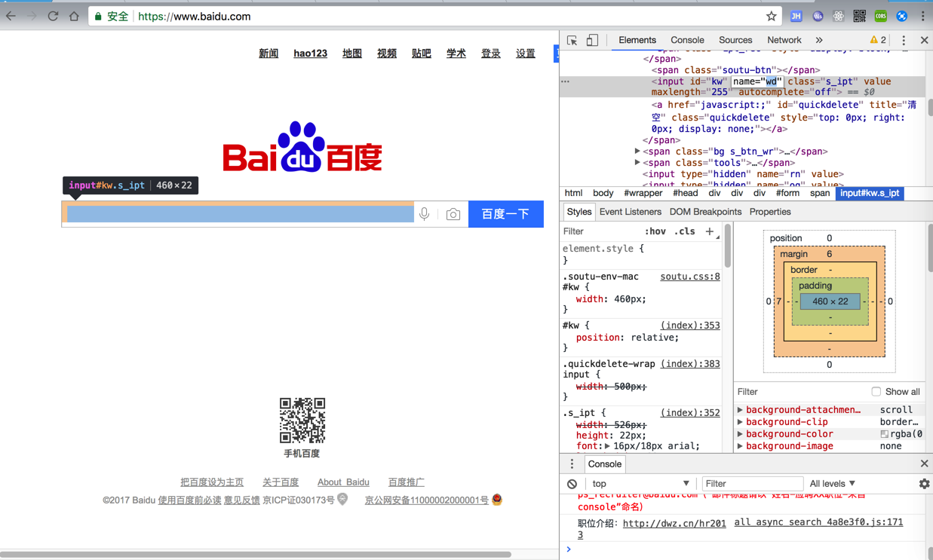Select the Styles tab
933x560 pixels.
579,212
